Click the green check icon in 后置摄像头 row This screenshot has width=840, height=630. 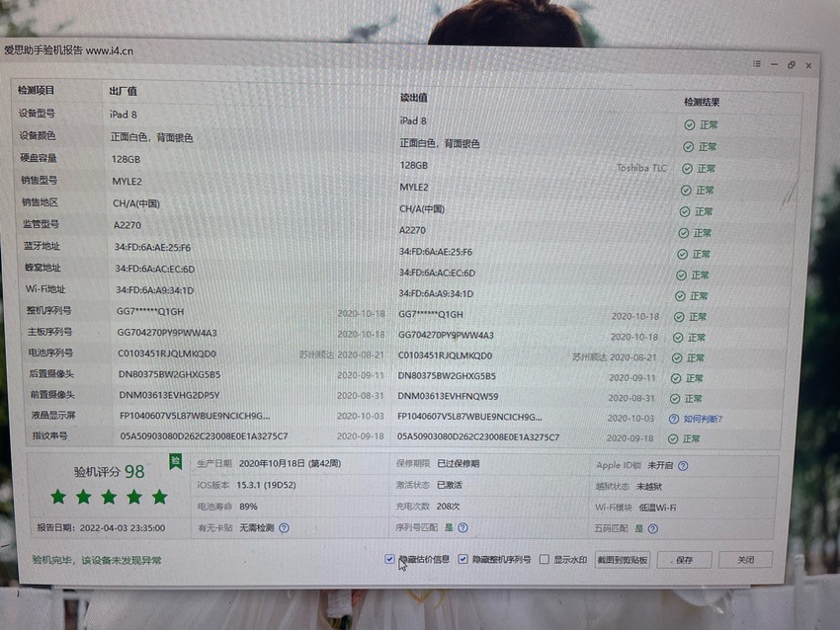(x=676, y=378)
